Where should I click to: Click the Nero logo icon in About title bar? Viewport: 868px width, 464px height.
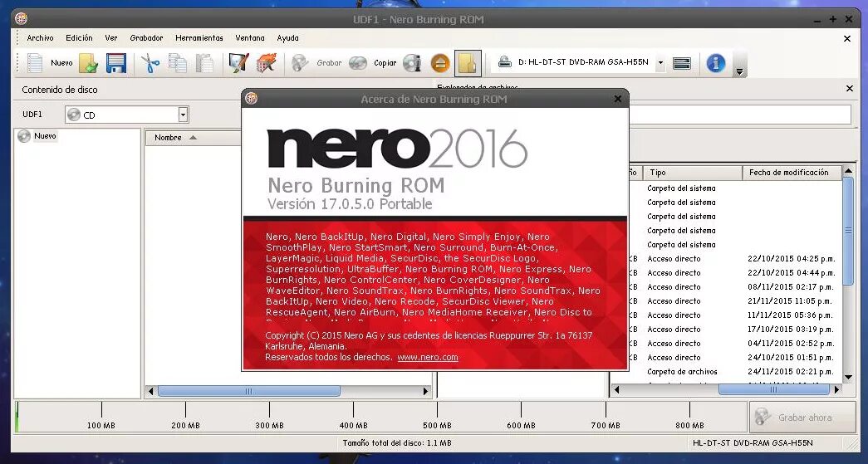coord(252,99)
